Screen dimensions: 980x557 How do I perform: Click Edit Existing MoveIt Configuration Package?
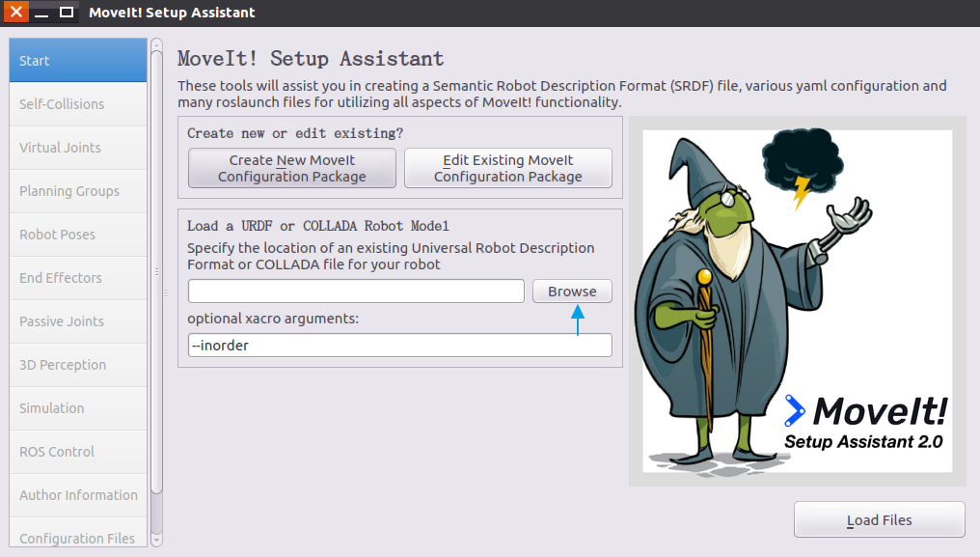(508, 168)
